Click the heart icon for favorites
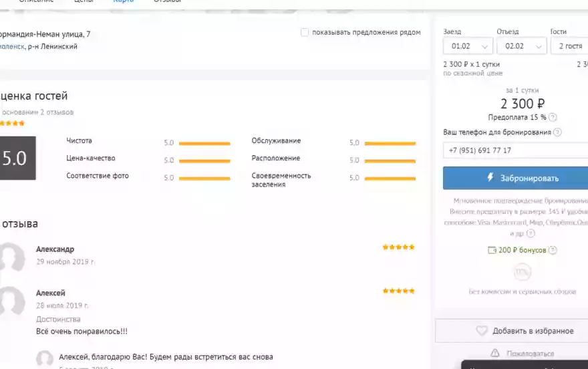 (x=481, y=331)
